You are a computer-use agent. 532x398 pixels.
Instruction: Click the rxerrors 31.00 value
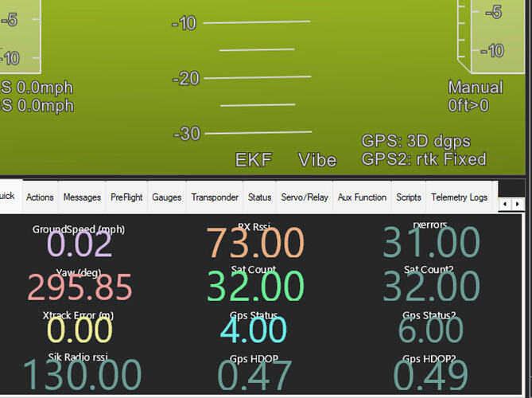tap(431, 244)
